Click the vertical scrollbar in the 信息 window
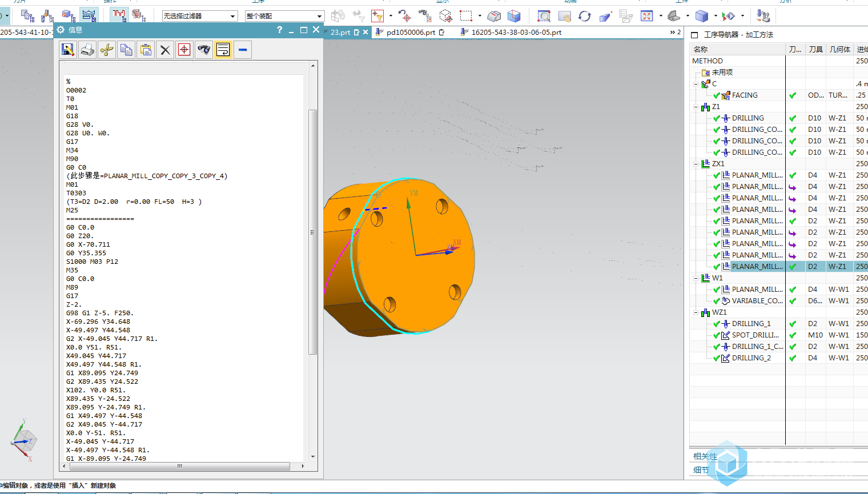 click(x=312, y=232)
